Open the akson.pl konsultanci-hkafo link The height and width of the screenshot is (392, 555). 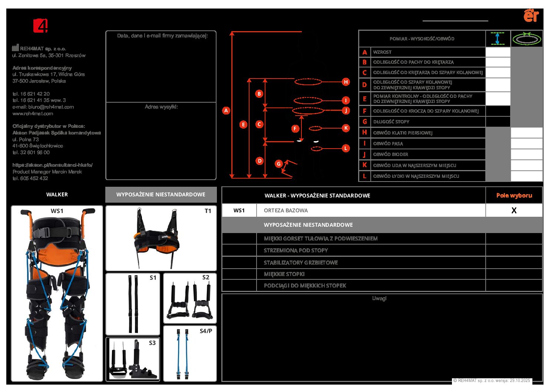pos(53,165)
